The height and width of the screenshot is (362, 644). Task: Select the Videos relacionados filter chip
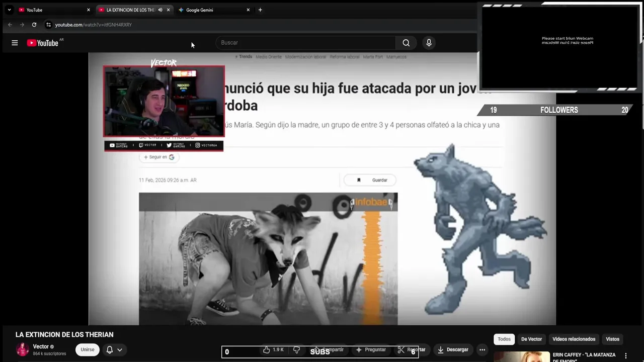tap(574, 339)
